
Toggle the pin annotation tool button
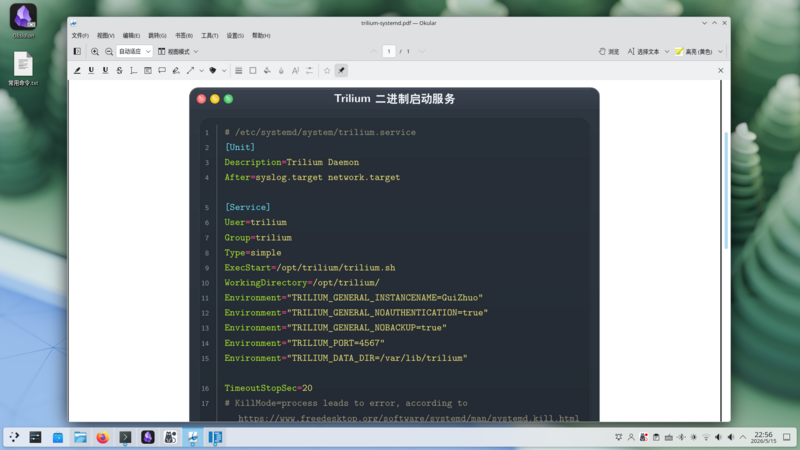pos(341,71)
